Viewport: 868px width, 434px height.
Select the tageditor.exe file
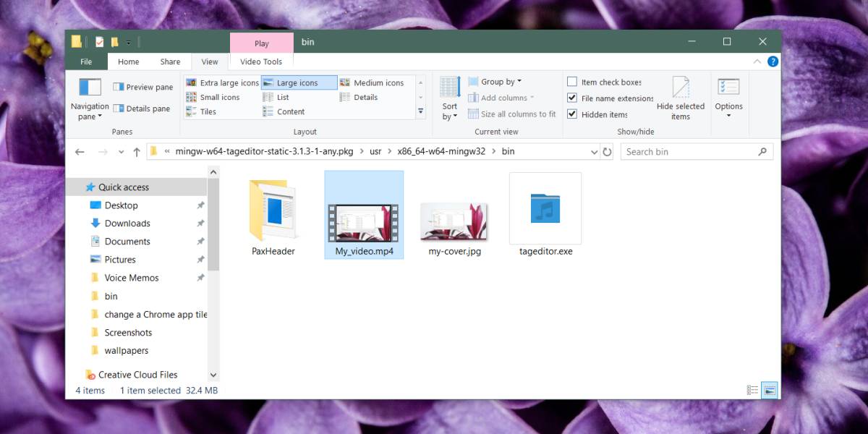545,216
